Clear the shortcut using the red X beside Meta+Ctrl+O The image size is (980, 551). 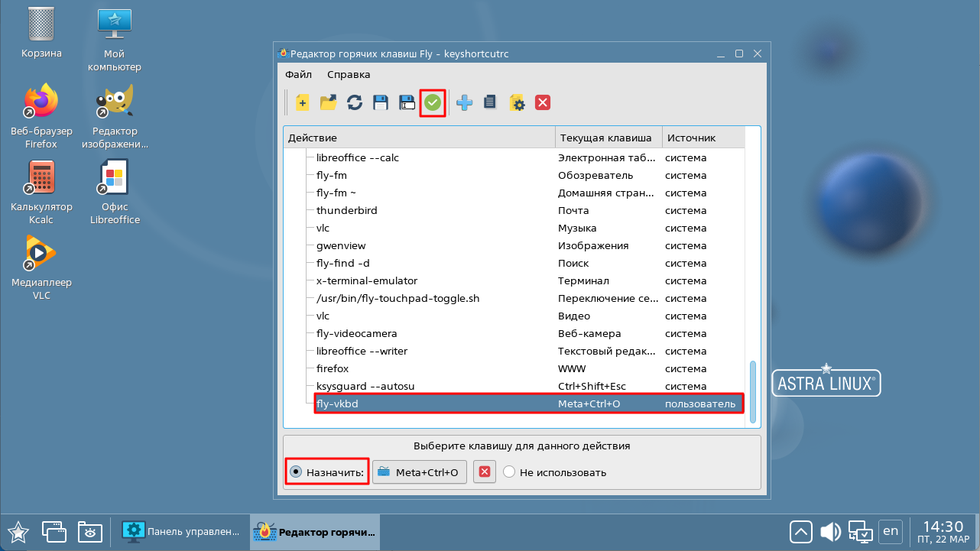[x=484, y=472]
